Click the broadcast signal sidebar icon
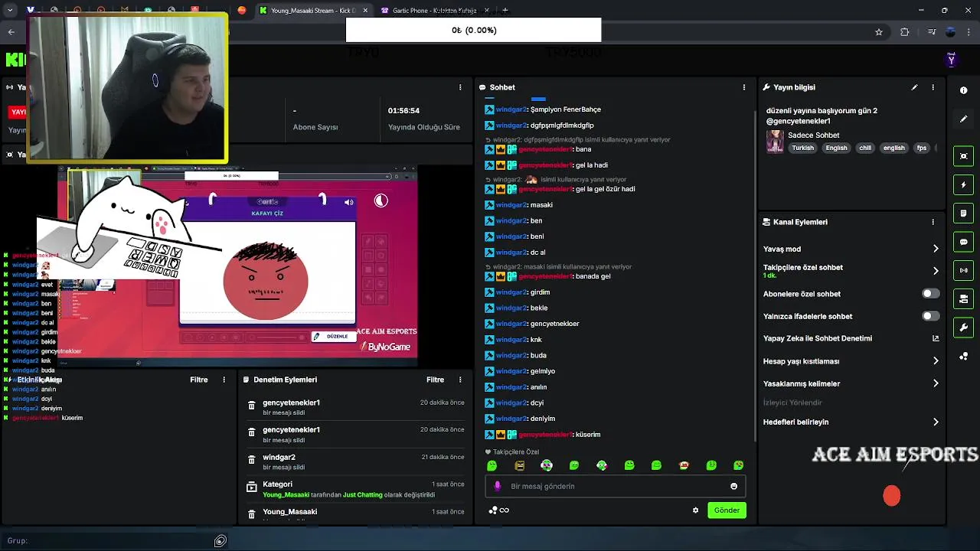This screenshot has height=551, width=980. (963, 270)
